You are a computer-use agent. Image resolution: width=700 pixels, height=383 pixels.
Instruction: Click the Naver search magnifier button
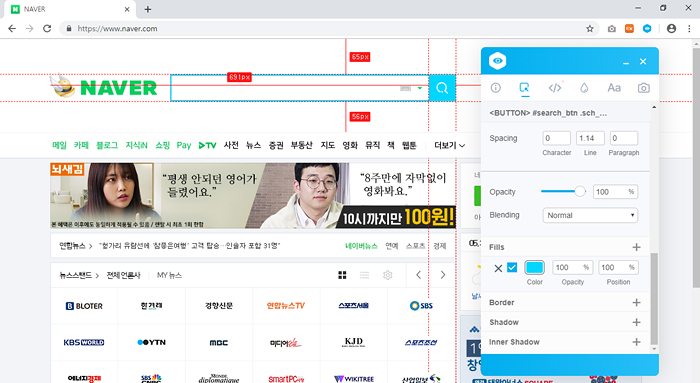[x=442, y=88]
